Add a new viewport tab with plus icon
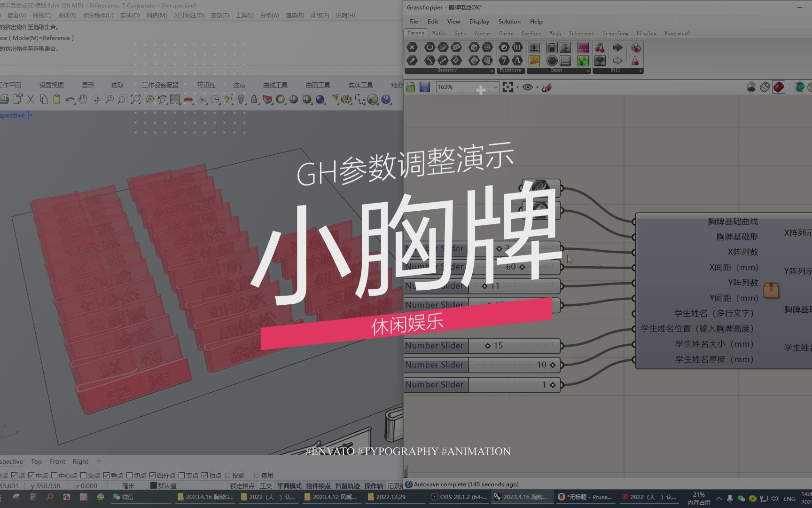The height and width of the screenshot is (508, 812). 99,461
